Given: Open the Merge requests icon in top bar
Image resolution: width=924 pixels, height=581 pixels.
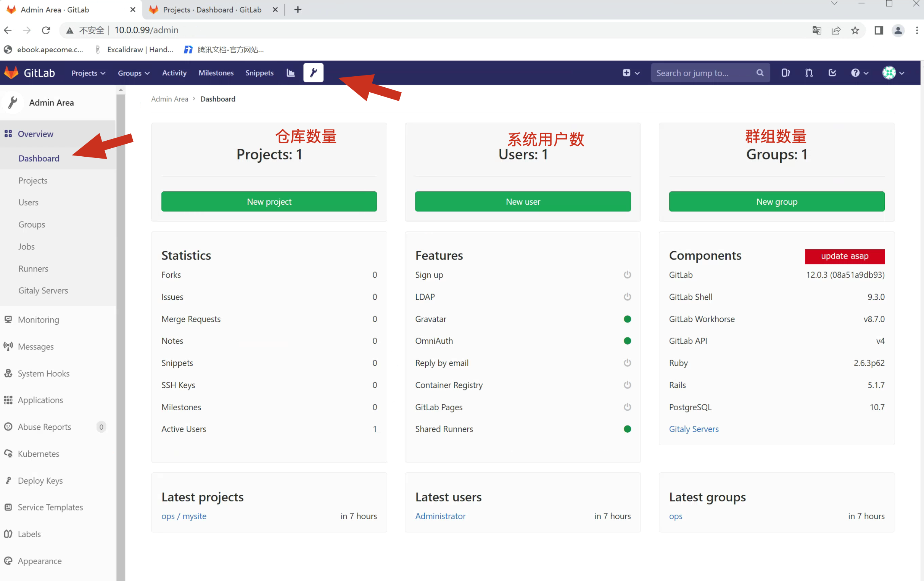Looking at the screenshot, I should pos(809,73).
